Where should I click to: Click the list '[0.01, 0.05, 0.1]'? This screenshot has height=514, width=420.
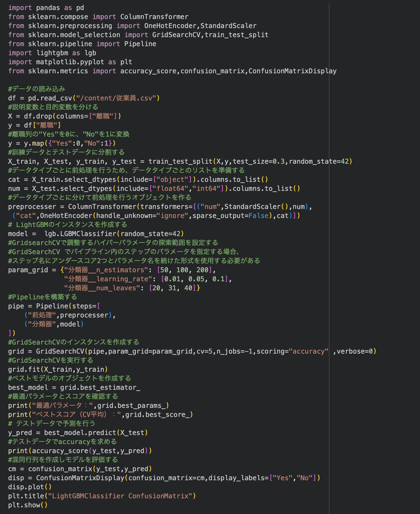click(x=195, y=279)
